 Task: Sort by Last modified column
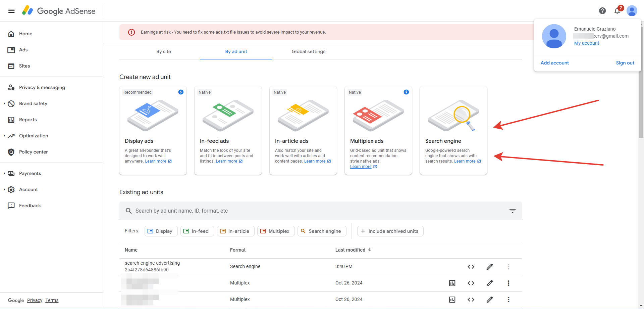tap(354, 250)
